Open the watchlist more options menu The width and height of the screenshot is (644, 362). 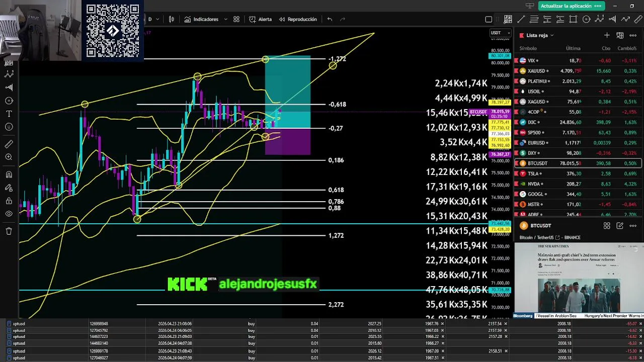[x=633, y=35]
